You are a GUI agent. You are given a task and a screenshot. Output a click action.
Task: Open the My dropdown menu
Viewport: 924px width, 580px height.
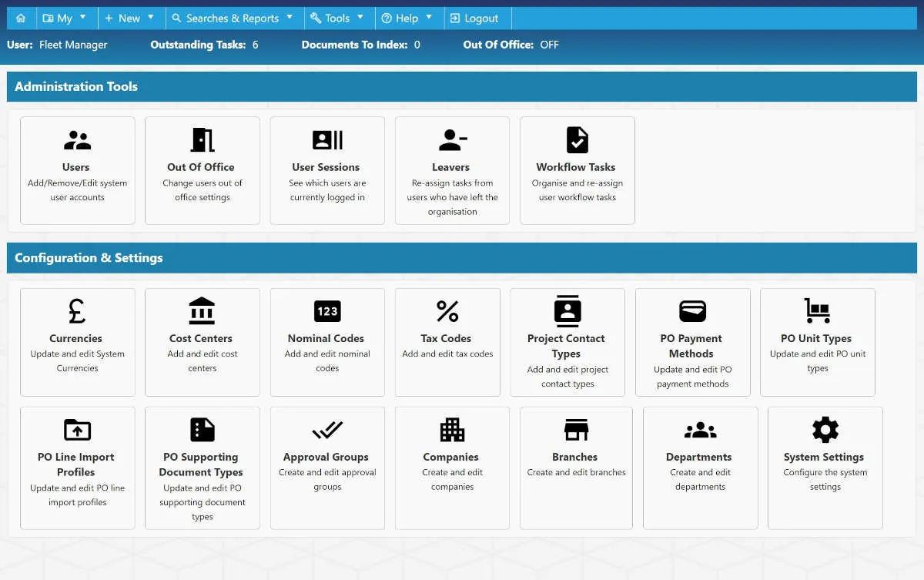65,18
